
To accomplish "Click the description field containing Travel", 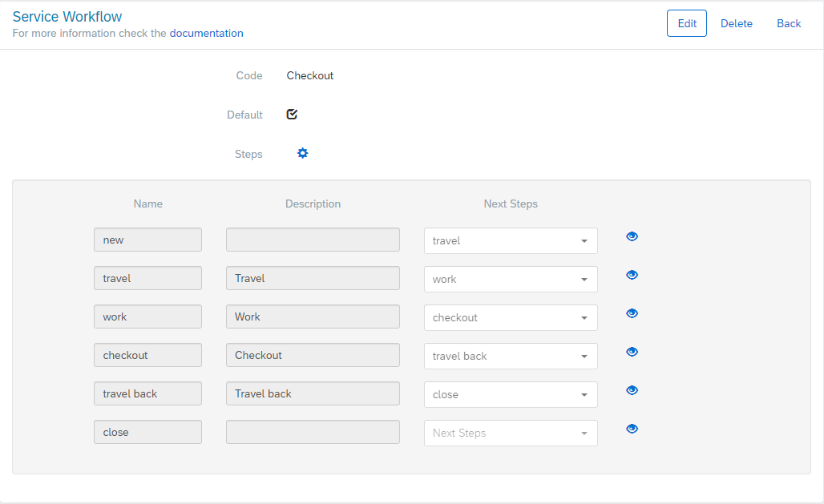I will (x=313, y=278).
